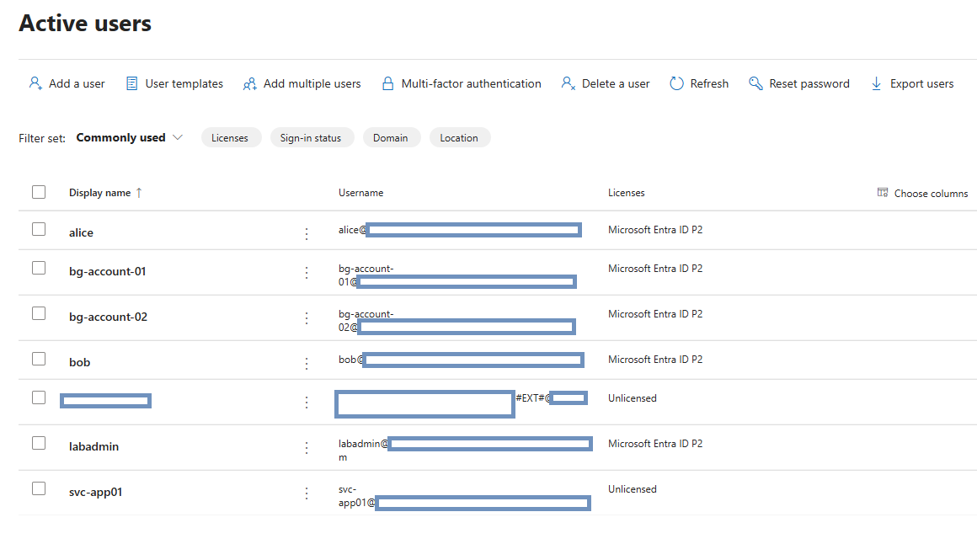Click the User templates label

184,83
